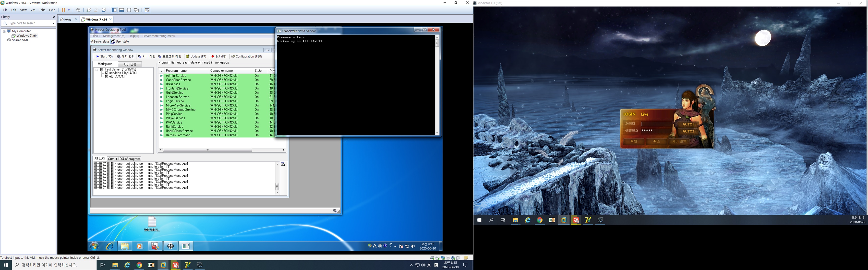Switch to the 서버 그룹 tab
This screenshot has height=270, width=868.
(x=130, y=64)
